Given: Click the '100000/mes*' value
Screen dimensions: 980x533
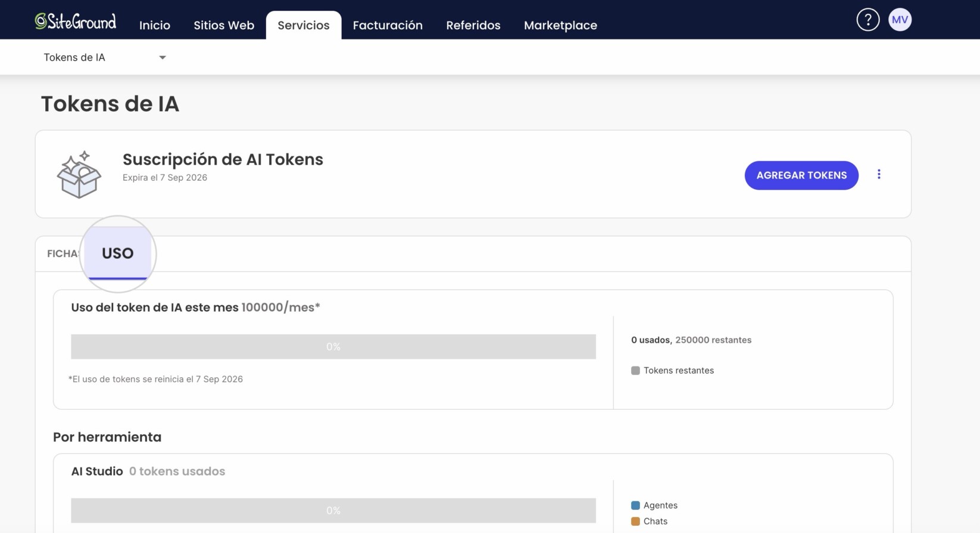Looking at the screenshot, I should pyautogui.click(x=280, y=308).
